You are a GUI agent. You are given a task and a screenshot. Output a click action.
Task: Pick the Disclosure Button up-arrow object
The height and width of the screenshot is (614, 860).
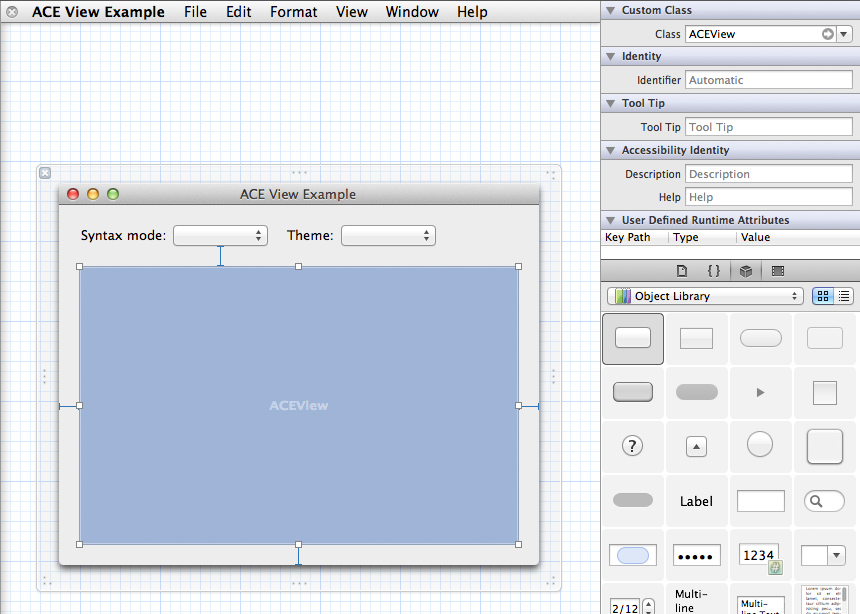[x=696, y=446]
